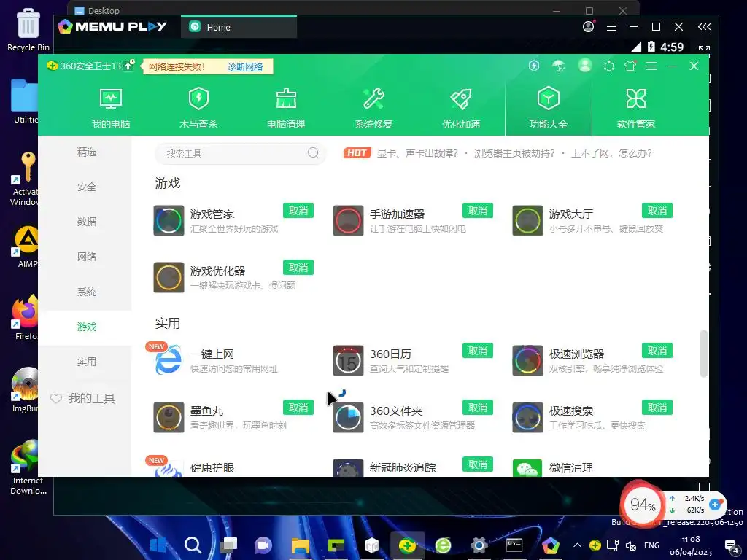Click 浏览器主页被劫持? hot link
747x560 pixels.
click(x=514, y=153)
